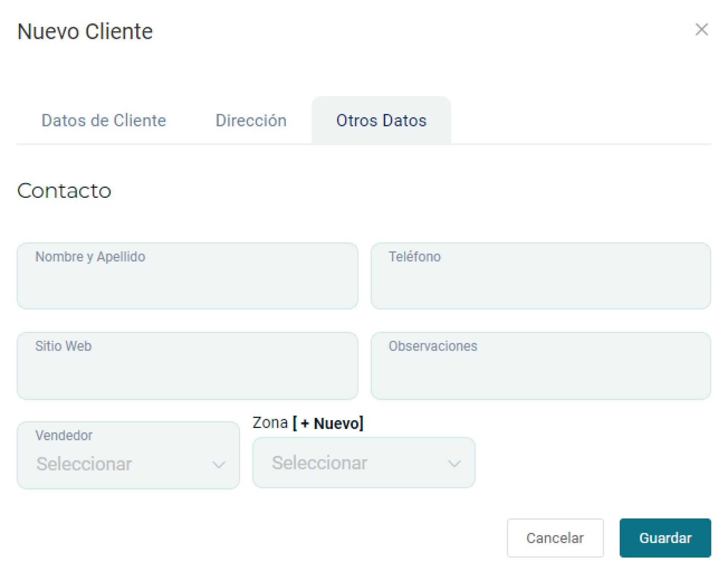728x581 pixels.
Task: Focus the Sitio Web field
Action: 187,366
